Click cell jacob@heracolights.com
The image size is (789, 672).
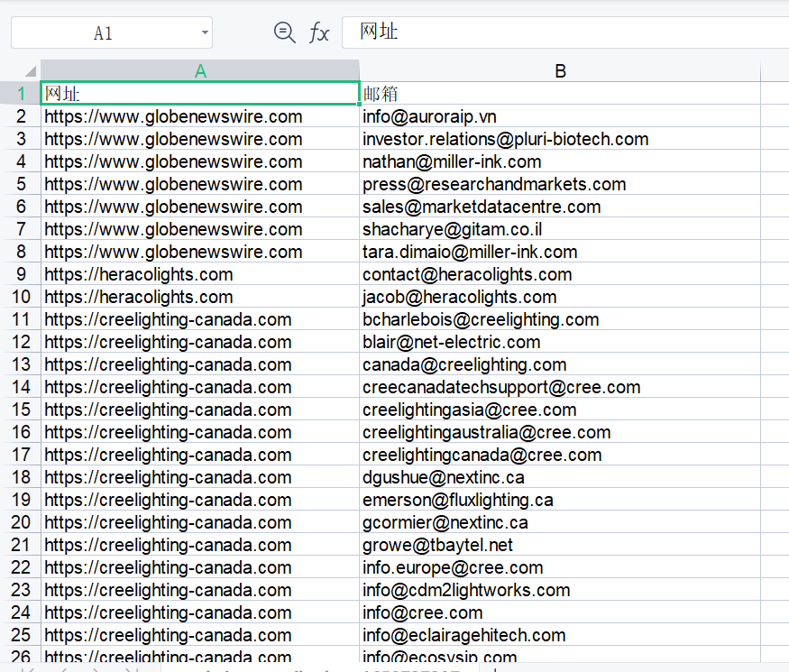coord(560,297)
